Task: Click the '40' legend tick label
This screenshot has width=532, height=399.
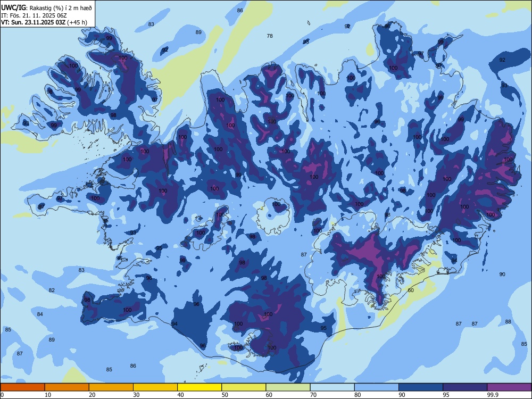Action: coord(180,395)
